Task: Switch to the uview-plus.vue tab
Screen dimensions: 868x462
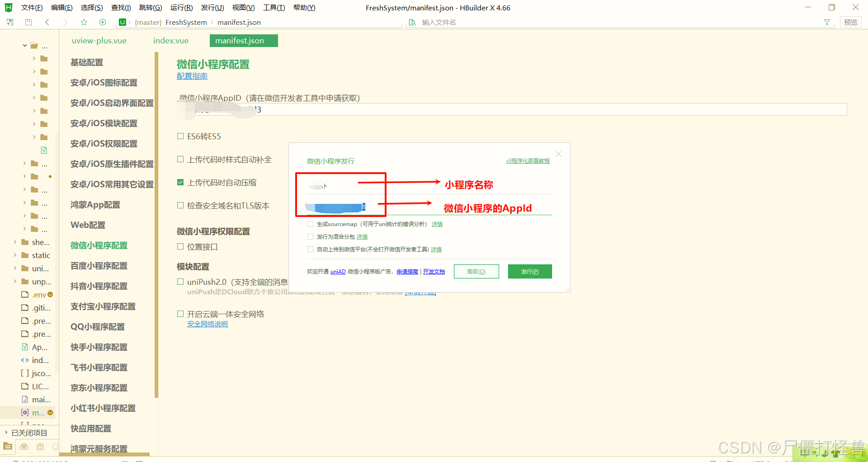Action: coord(99,41)
